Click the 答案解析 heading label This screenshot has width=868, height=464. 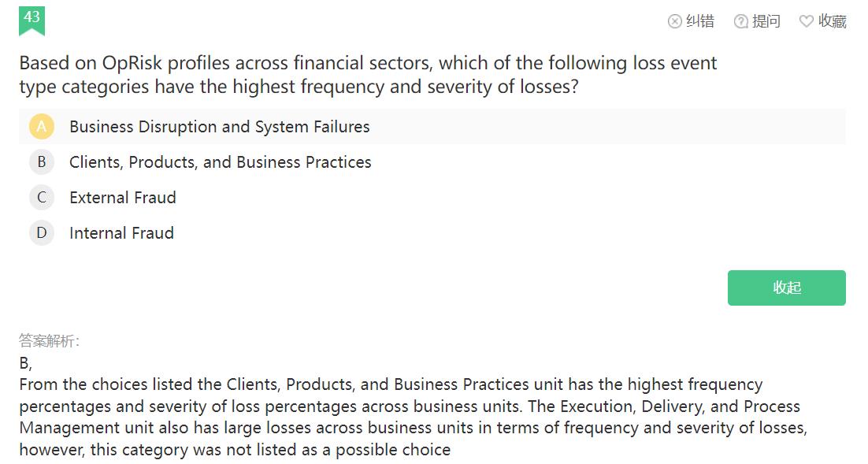[50, 341]
